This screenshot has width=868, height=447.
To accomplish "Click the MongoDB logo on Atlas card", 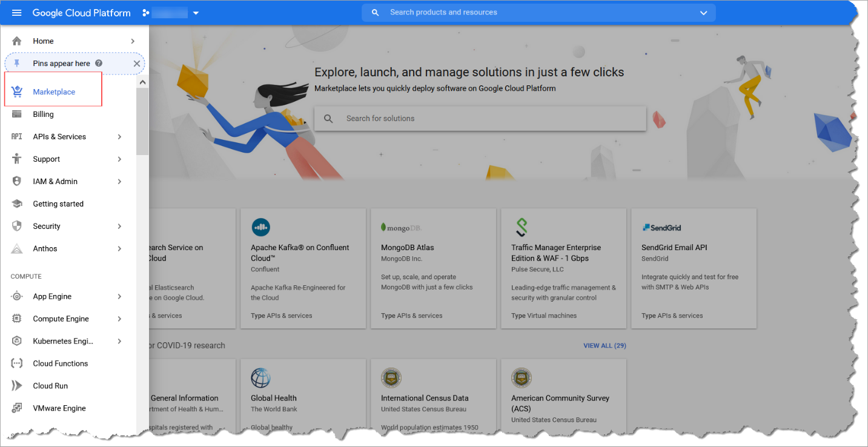I will click(x=401, y=228).
